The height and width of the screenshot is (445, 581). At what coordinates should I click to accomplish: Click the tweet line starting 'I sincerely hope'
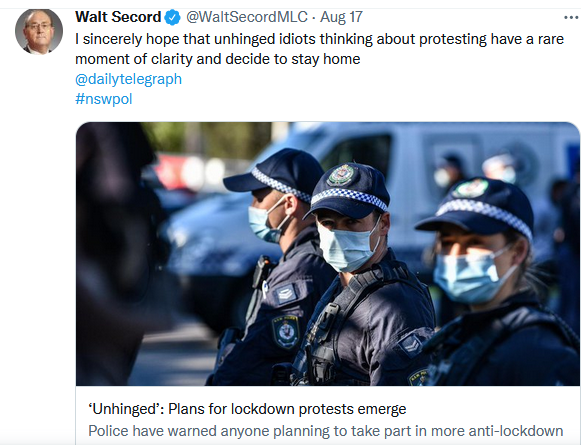[x=319, y=39]
